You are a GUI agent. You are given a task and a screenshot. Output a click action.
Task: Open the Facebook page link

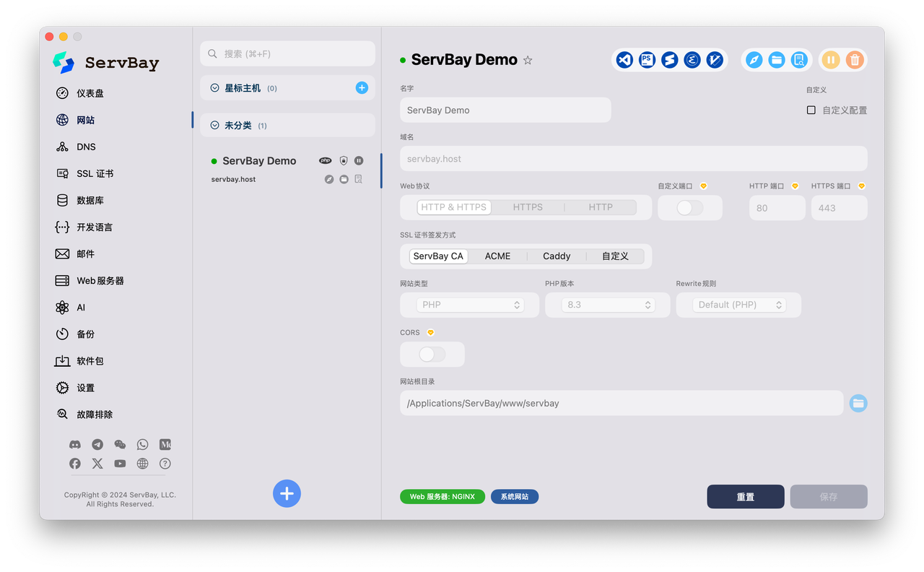point(75,464)
